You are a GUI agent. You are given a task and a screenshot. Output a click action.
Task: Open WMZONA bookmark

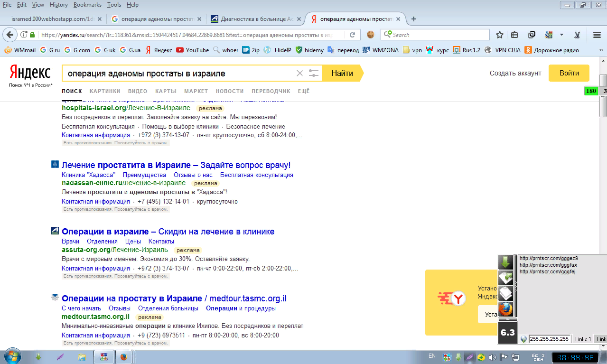coord(381,50)
